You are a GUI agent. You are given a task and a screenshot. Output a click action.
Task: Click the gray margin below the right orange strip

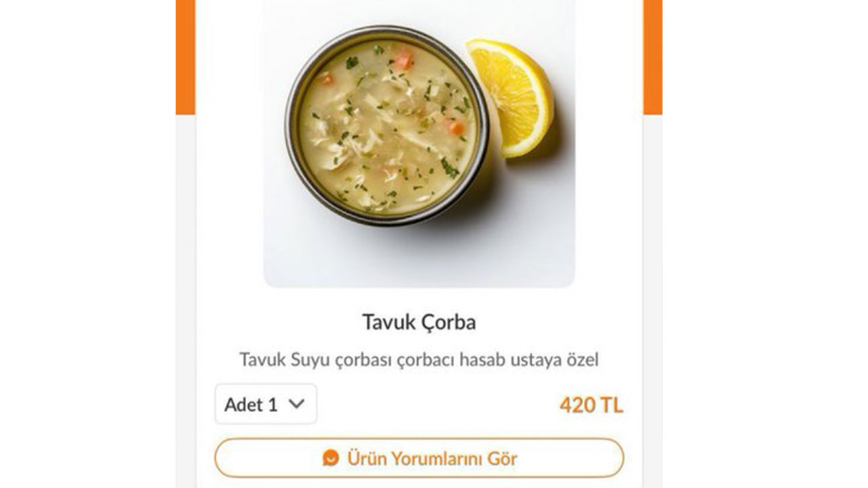point(652,298)
